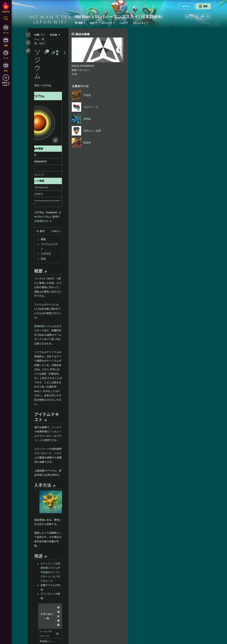
Task: Click the floating pencil edit icon
Action: [28, 51]
